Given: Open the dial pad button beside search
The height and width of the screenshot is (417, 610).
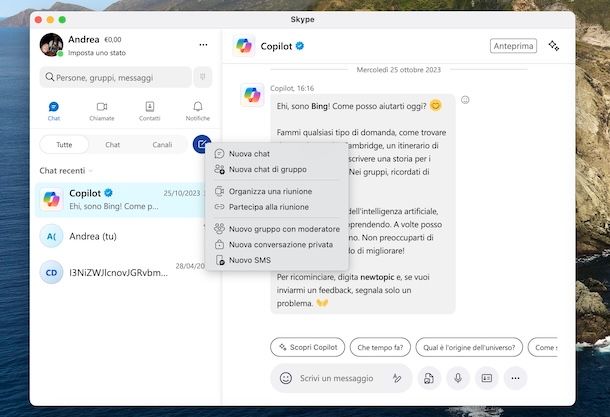Looking at the screenshot, I should [x=203, y=77].
